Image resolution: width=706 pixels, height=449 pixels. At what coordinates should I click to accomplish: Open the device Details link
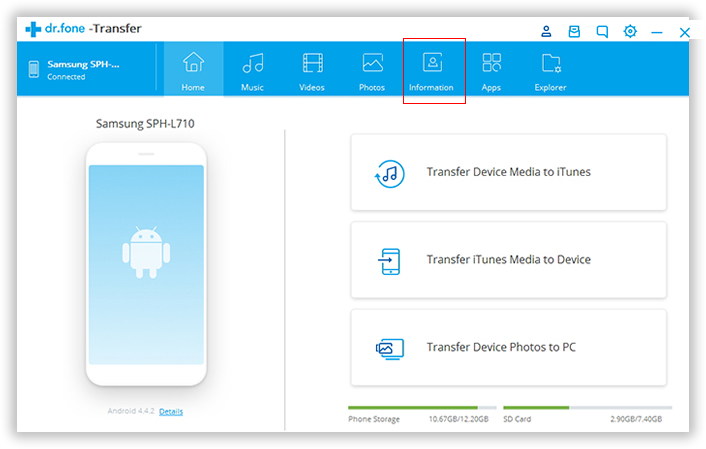pos(171,412)
